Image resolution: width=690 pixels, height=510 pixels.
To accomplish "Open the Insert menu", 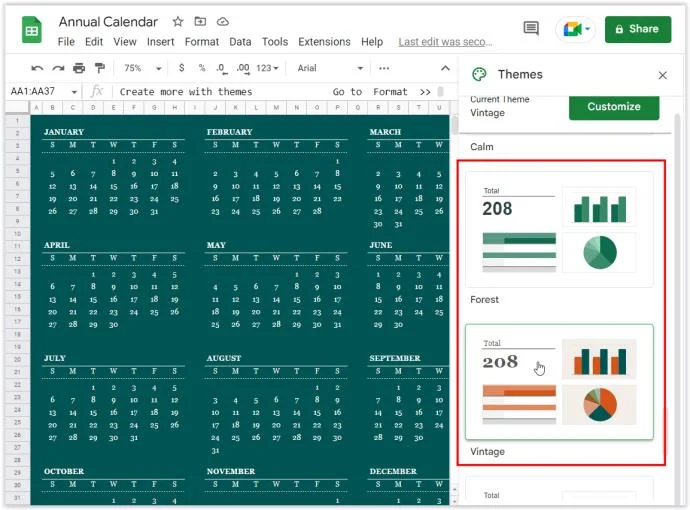I will [x=161, y=42].
